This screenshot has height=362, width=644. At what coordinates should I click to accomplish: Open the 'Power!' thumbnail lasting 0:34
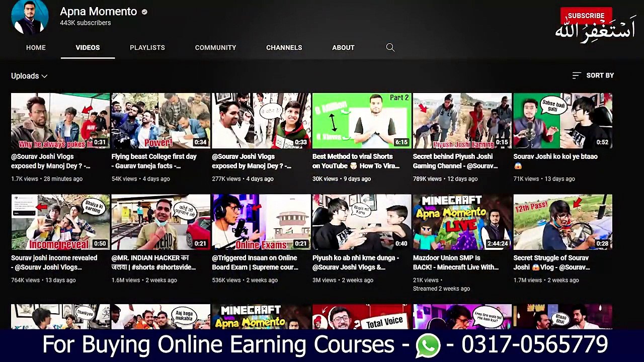pyautogui.click(x=161, y=121)
